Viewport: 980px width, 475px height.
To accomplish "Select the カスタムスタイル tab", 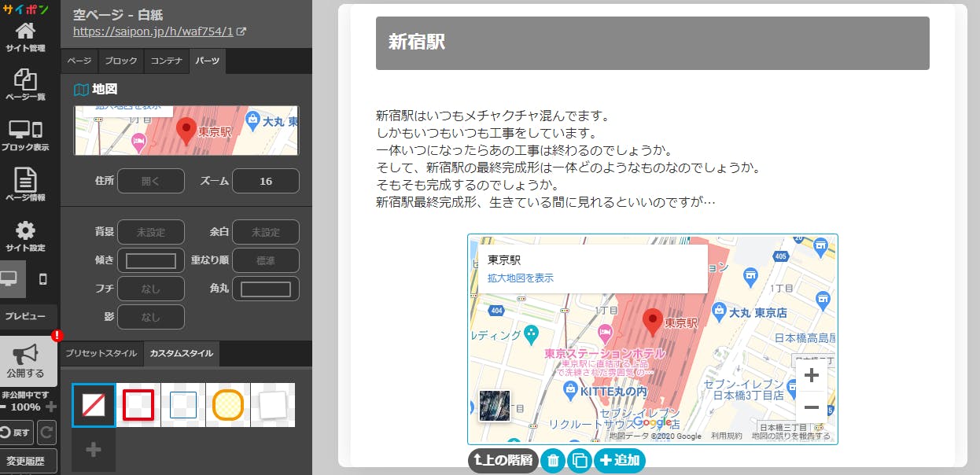I will [x=182, y=354].
